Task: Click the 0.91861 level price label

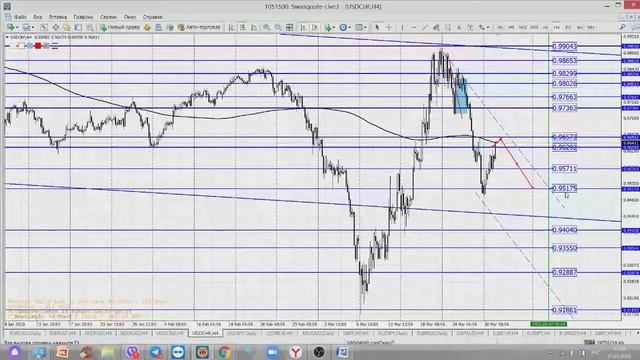Action: (564, 310)
